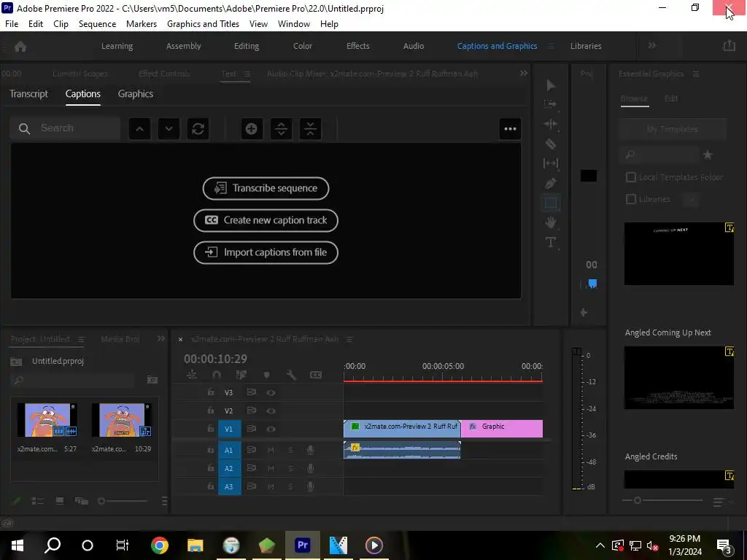The height and width of the screenshot is (560, 747).
Task: Open the captions panel three-dots menu
Action: coord(510,128)
